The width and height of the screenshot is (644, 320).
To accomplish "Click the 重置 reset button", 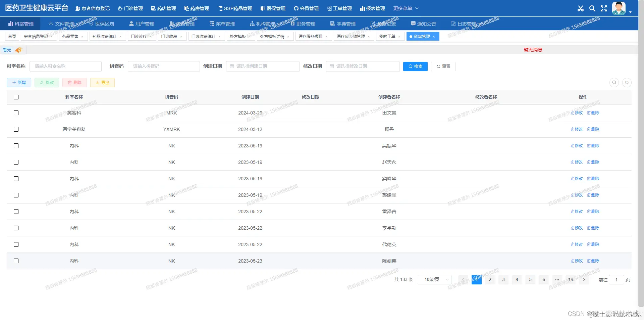I will point(443,66).
